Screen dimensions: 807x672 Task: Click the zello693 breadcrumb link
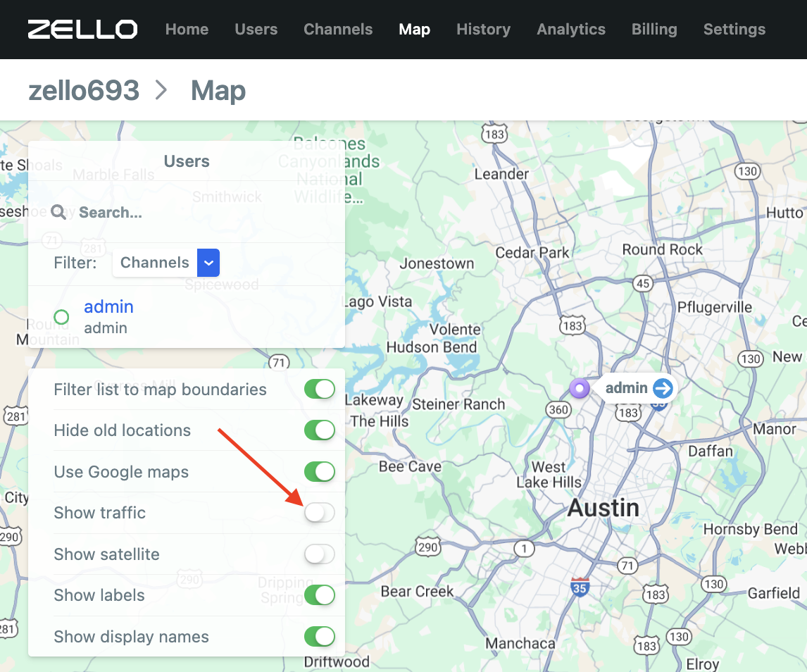(x=84, y=91)
